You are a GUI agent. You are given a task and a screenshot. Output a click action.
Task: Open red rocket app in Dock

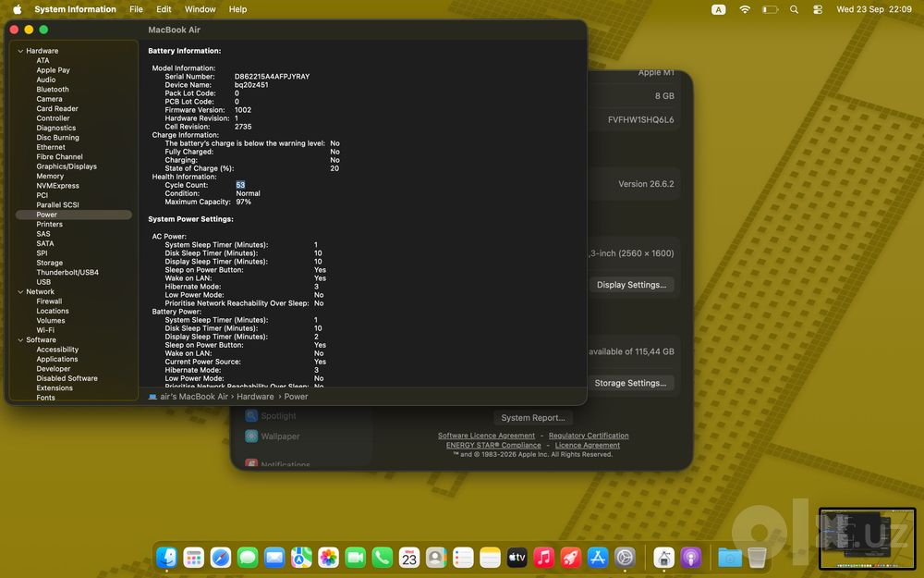(571, 557)
